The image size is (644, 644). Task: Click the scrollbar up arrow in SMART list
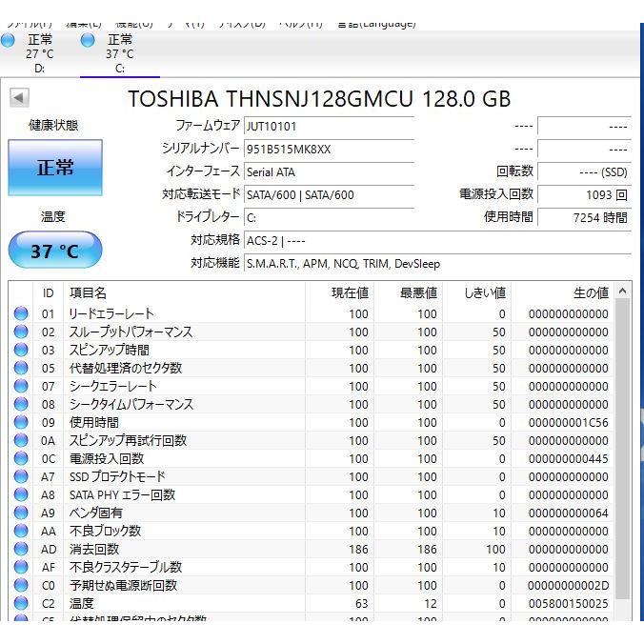tap(623, 292)
